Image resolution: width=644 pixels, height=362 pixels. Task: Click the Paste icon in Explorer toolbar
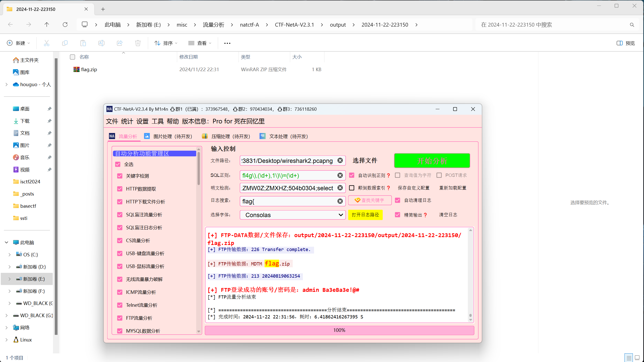[83, 43]
